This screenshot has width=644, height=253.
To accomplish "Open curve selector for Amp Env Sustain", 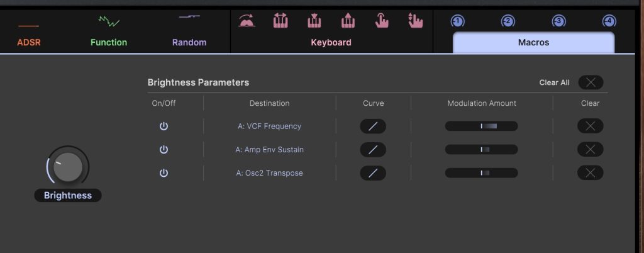I will (x=373, y=149).
